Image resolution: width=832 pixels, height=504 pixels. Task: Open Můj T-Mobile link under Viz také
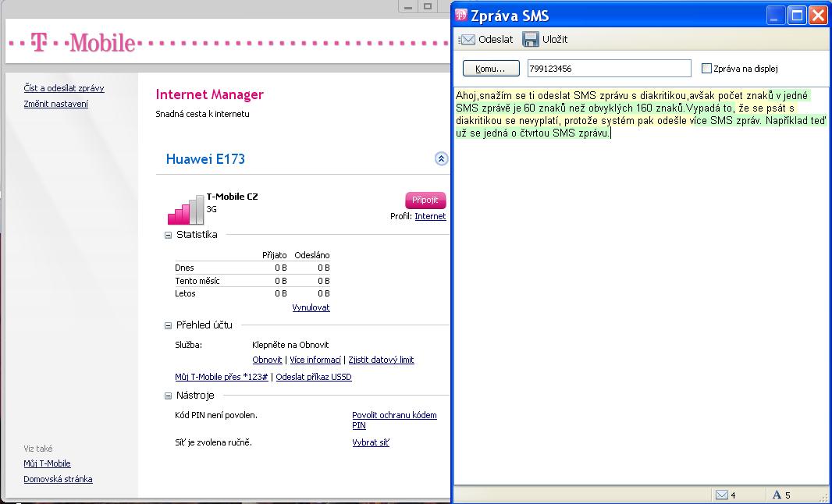[x=47, y=463]
